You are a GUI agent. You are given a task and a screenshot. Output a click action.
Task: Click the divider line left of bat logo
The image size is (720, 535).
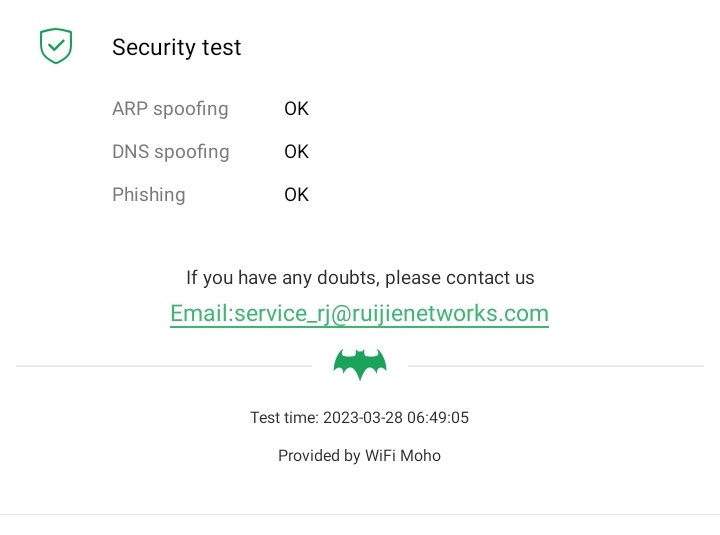pyautogui.click(x=164, y=366)
